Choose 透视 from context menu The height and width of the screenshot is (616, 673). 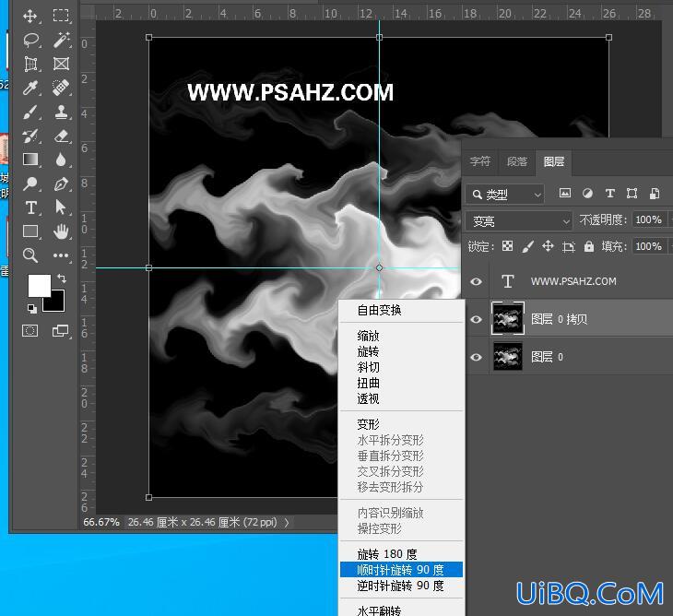(x=401, y=398)
